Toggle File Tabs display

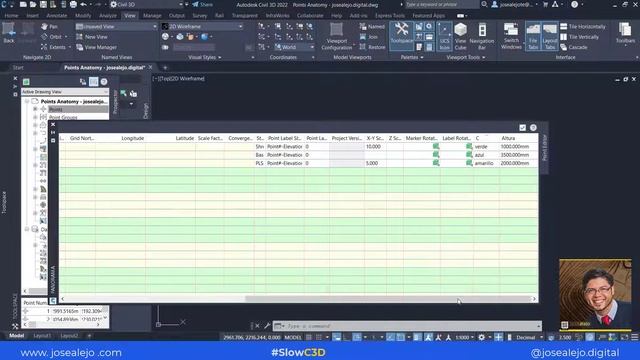point(533,36)
